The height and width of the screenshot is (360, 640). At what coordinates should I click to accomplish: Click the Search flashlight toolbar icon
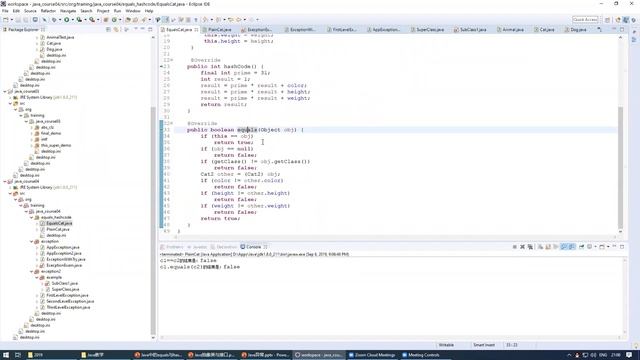pos(144,20)
